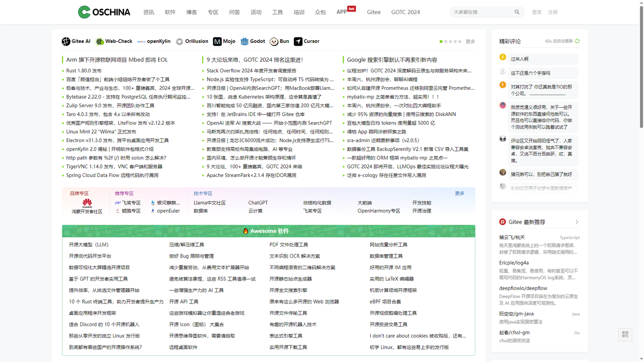Open the Godot project icon
Image resolution: width=644 pixels, height=362 pixels.
[x=244, y=42]
